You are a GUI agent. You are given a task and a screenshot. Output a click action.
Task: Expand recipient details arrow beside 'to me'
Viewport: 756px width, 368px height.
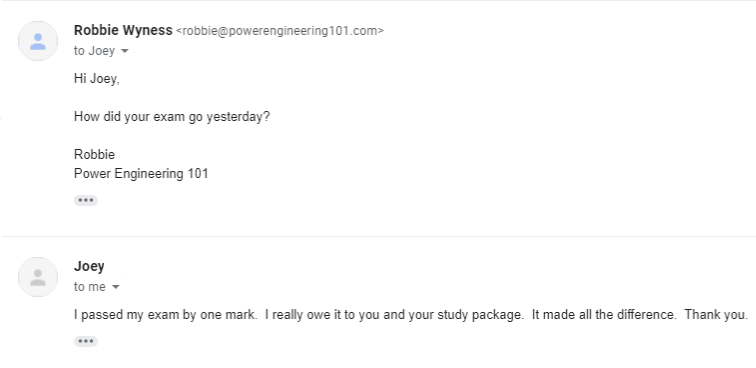point(116,287)
